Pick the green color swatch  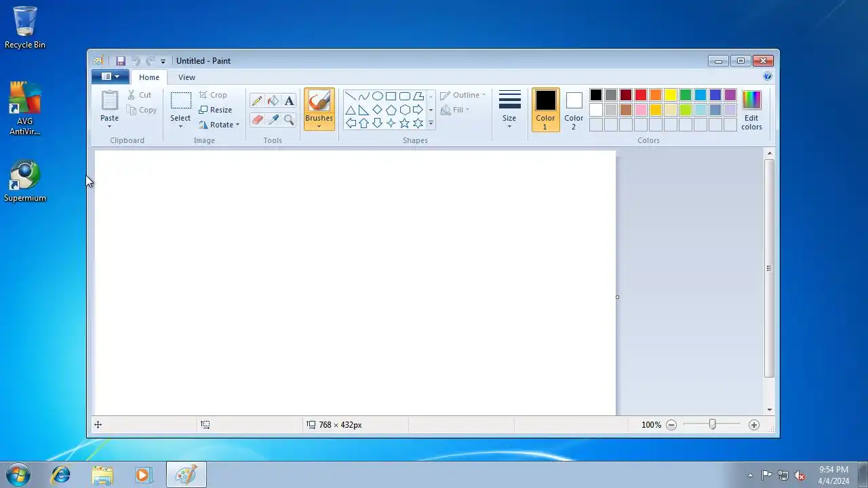[686, 95]
